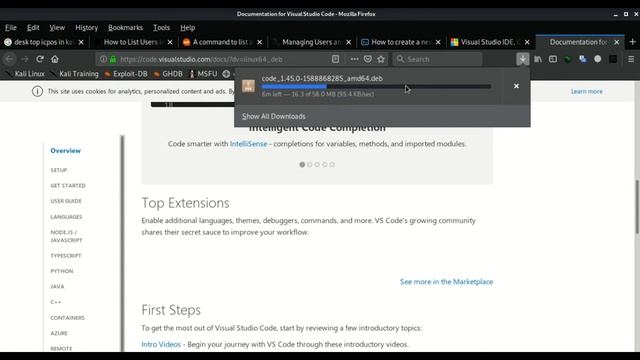Image resolution: width=640 pixels, height=360 pixels.
Task: Open the Help menu
Action: [187, 27]
